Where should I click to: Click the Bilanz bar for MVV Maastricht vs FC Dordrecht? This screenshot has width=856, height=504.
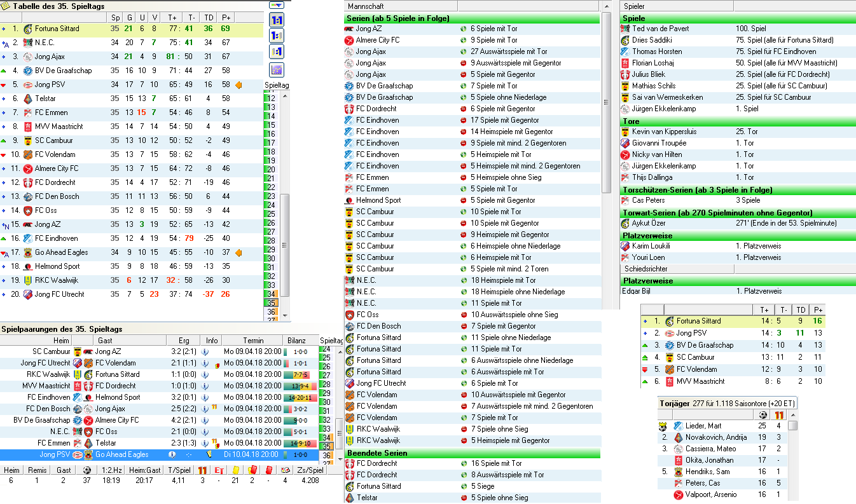coord(300,386)
